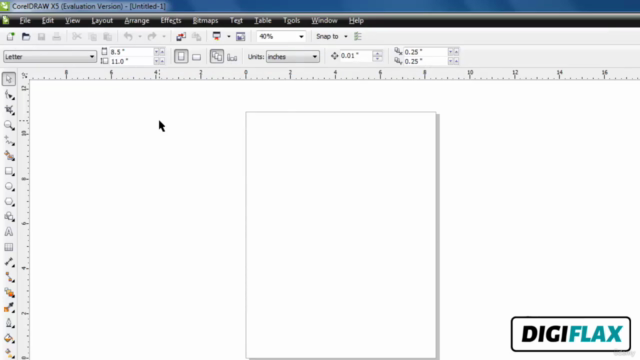Set page to Portrait orientation
Image resolution: width=640 pixels, height=360 pixels.
pyautogui.click(x=181, y=57)
